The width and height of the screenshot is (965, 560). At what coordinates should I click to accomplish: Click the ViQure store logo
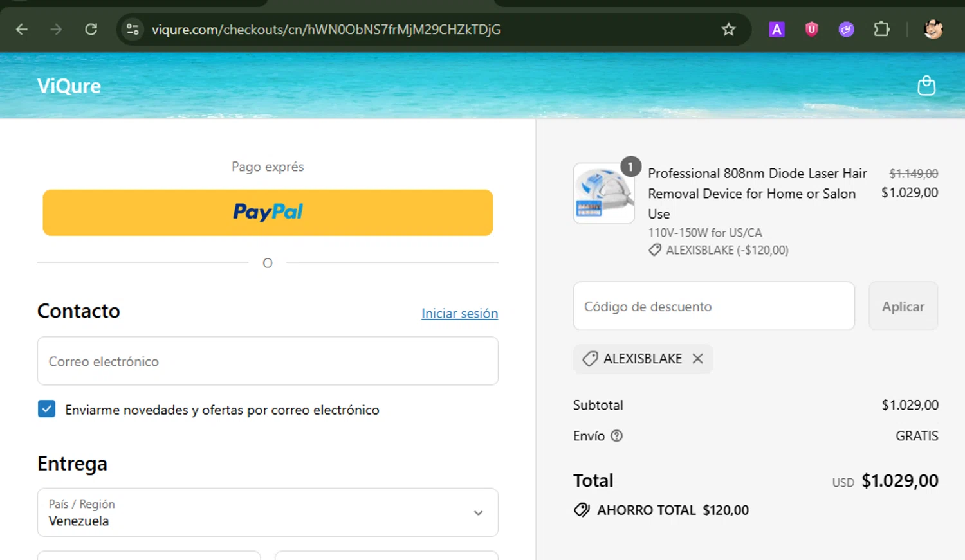(69, 86)
